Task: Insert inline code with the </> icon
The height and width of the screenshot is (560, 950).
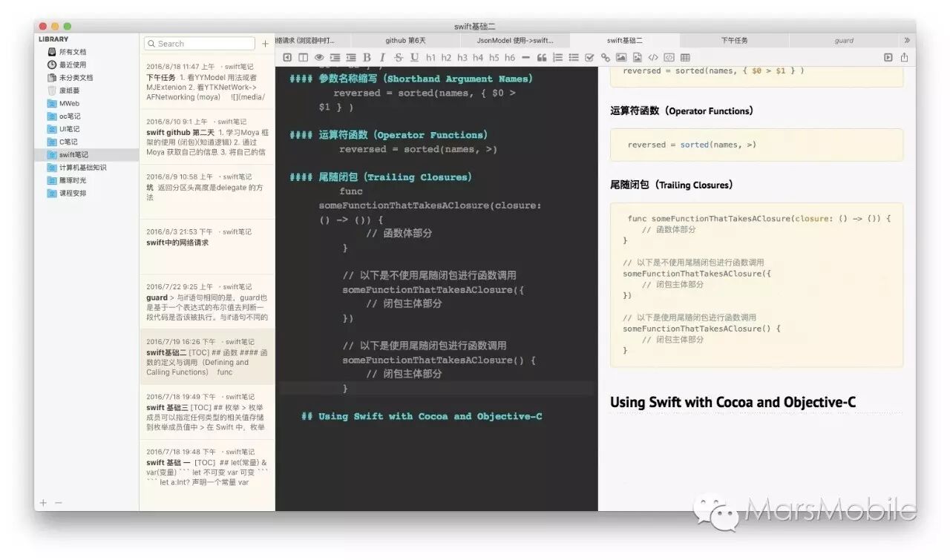Action: [653, 57]
